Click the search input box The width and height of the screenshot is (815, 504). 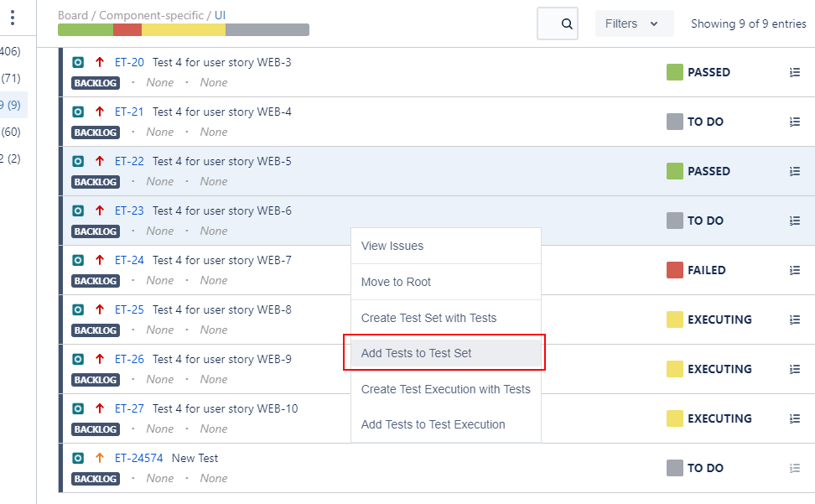[558, 23]
